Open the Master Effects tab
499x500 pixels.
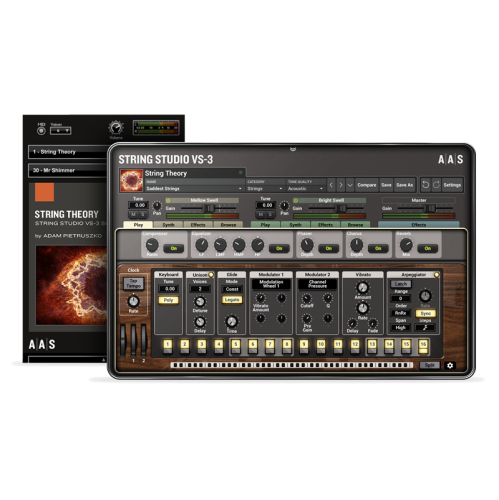(x=419, y=225)
